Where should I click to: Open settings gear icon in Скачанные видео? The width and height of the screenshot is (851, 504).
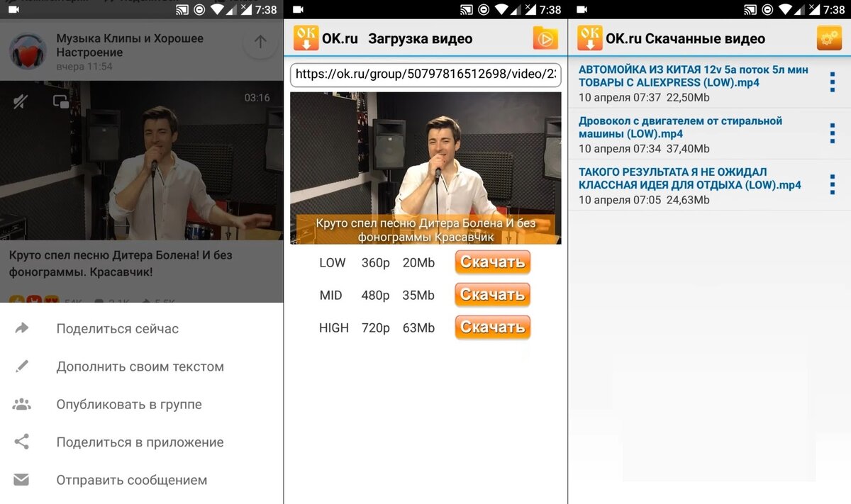[x=829, y=38]
